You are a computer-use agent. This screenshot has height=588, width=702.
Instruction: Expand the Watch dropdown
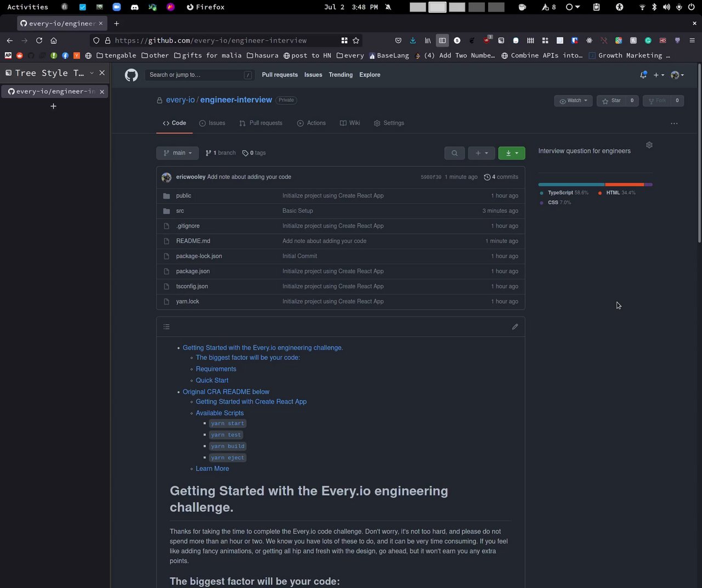[x=574, y=101]
